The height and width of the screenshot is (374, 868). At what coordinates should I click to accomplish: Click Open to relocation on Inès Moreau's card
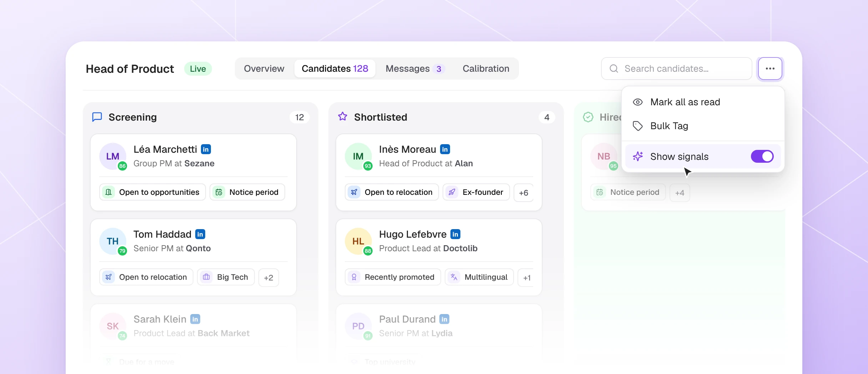[x=392, y=192]
